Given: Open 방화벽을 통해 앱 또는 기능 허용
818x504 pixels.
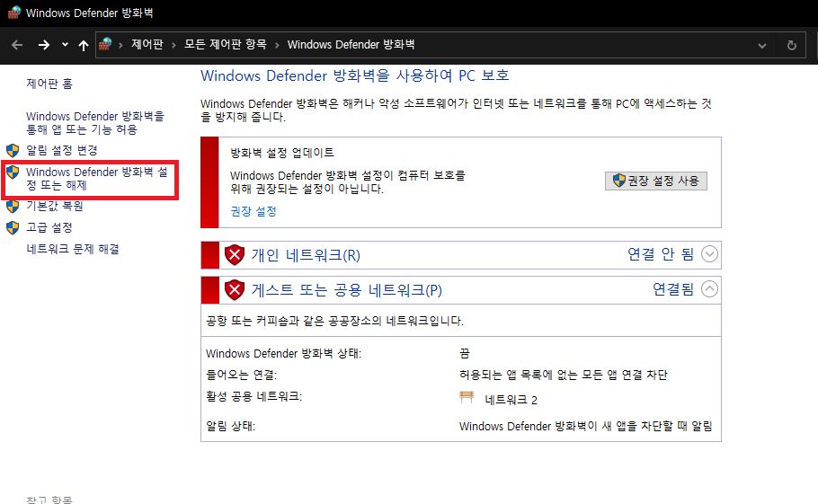Looking at the screenshot, I should (x=95, y=122).
